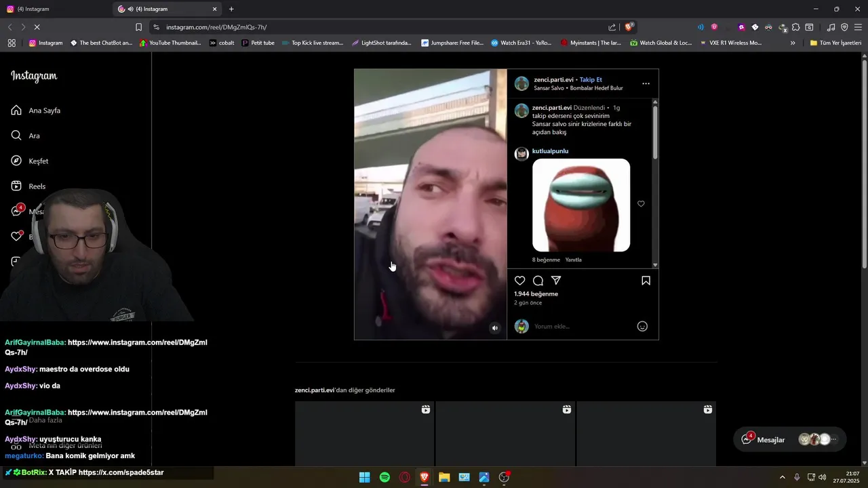The height and width of the screenshot is (488, 868).
Task: Switch to the first Instagram tab
Action: pyautogui.click(x=54, y=9)
